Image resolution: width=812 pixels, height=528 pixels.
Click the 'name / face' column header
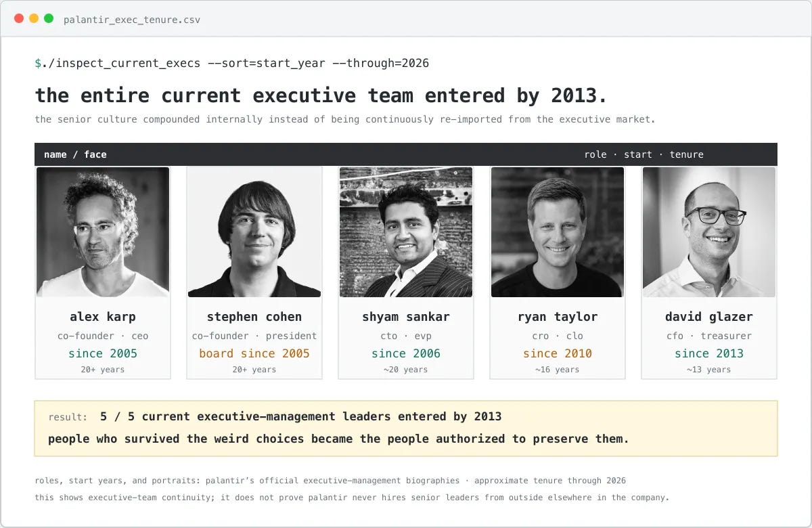75,154
